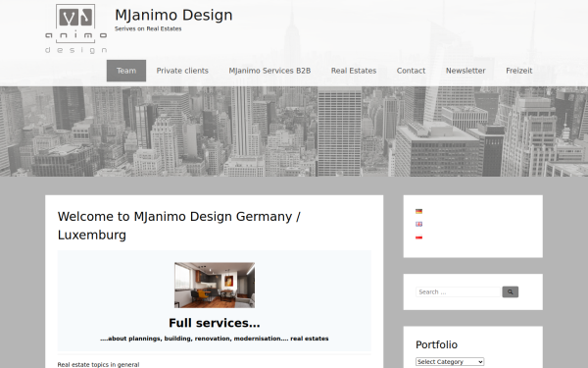Click the 'Serives on Real Estates' tagline
The image size is (588, 368).
[x=148, y=28]
